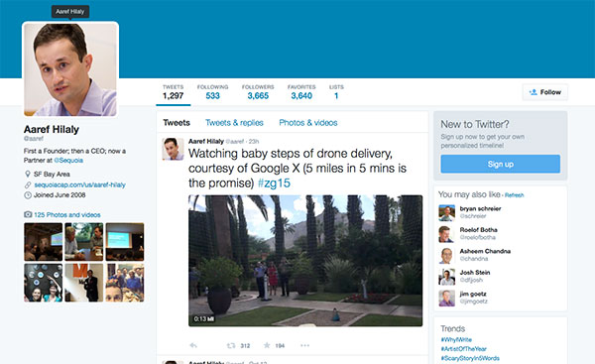Click bryan schreier's avatar image
Viewport: 595px width, 364px height.
pyautogui.click(x=446, y=213)
